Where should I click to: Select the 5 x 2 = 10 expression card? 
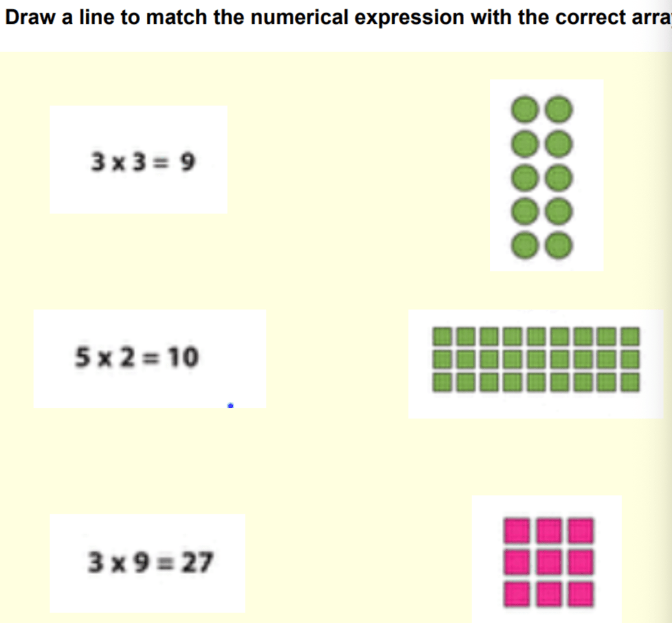(x=150, y=359)
